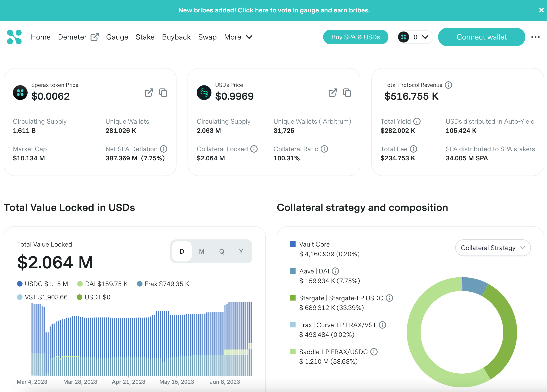Copy the USDs token address icon
This screenshot has width=547, height=392.
click(x=347, y=93)
